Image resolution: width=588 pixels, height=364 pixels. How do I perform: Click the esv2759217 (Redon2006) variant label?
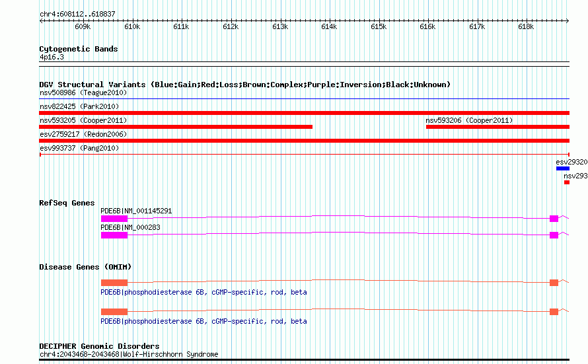[x=83, y=134]
